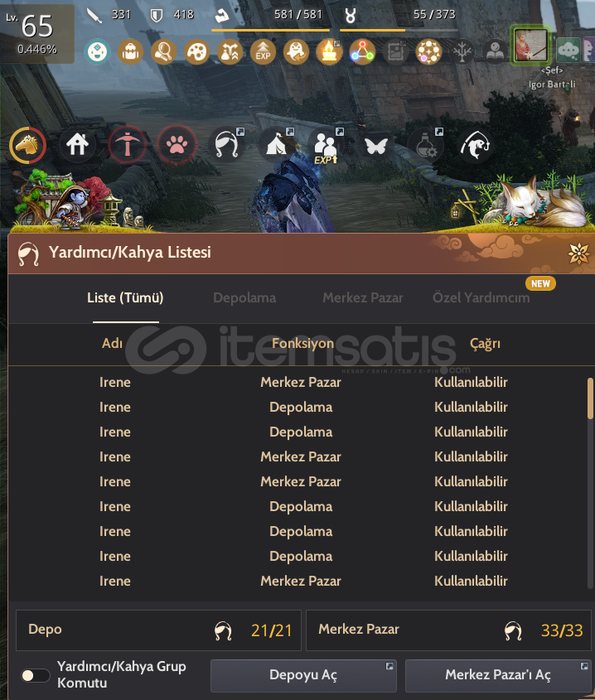Open the pet paw icon
This screenshot has height=700, width=595.
pyautogui.click(x=177, y=145)
